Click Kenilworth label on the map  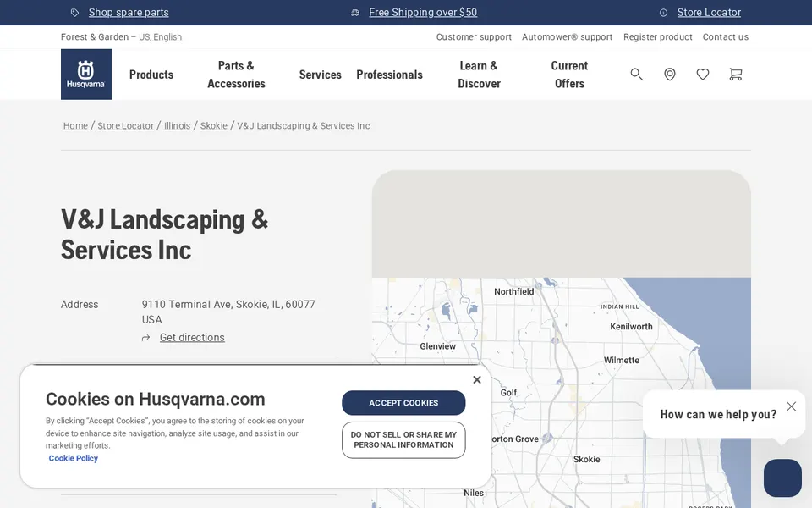(x=631, y=327)
